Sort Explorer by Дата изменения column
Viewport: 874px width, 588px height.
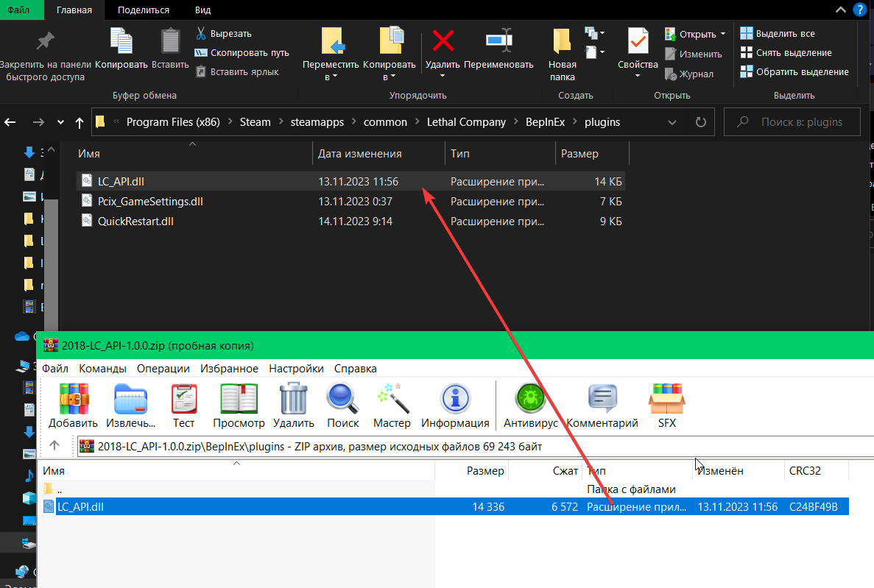pyautogui.click(x=378, y=154)
